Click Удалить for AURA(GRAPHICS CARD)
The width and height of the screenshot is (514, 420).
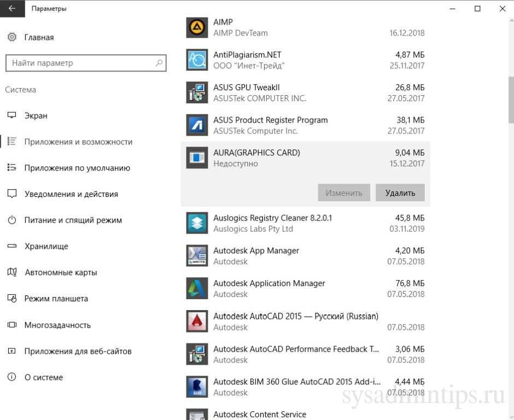tap(400, 193)
